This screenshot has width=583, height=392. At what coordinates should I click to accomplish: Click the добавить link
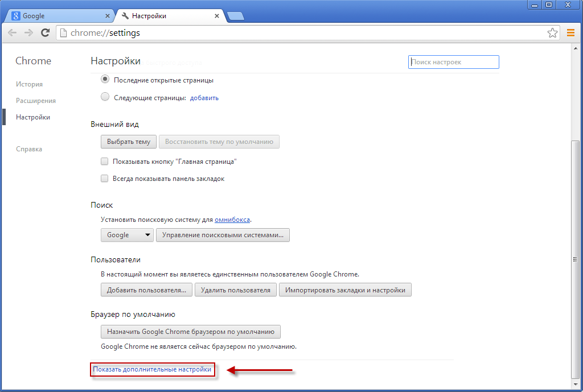tap(204, 98)
